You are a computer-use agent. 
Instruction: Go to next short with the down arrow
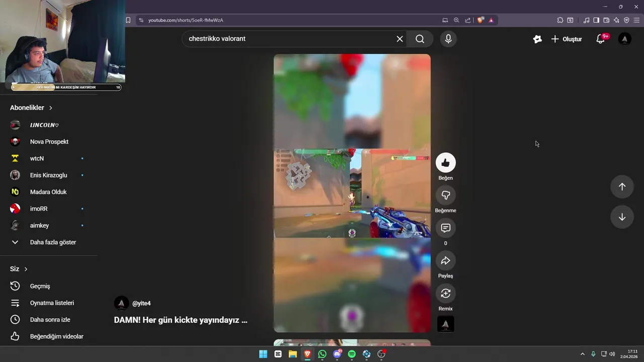622,217
